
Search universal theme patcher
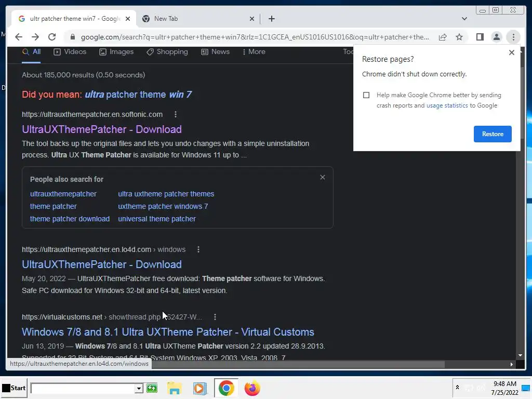157,219
